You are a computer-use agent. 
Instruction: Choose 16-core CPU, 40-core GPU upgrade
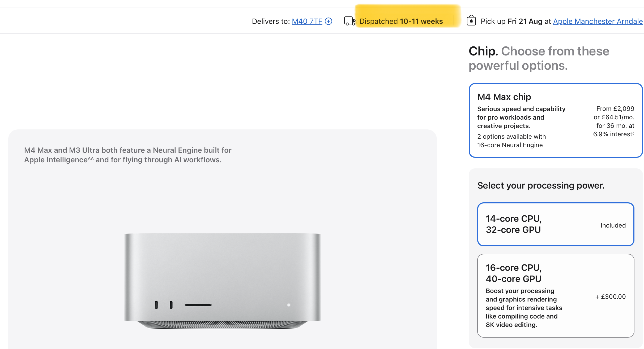coord(556,296)
